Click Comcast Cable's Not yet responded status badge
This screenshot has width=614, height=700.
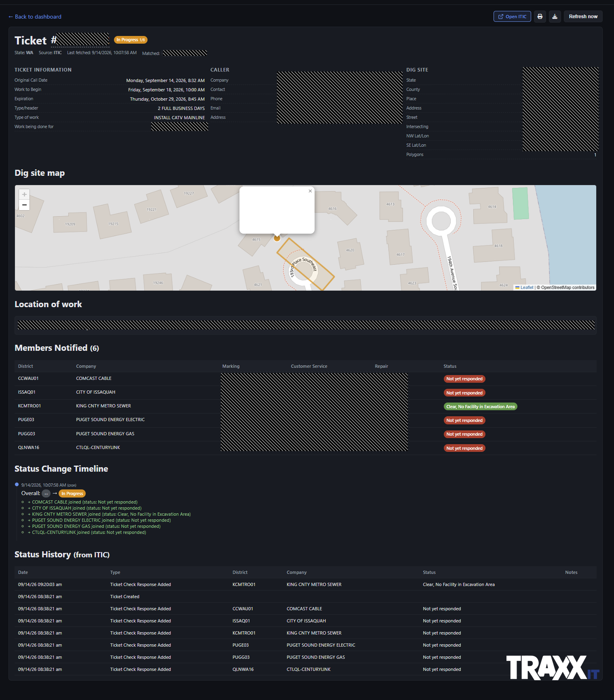(x=464, y=379)
